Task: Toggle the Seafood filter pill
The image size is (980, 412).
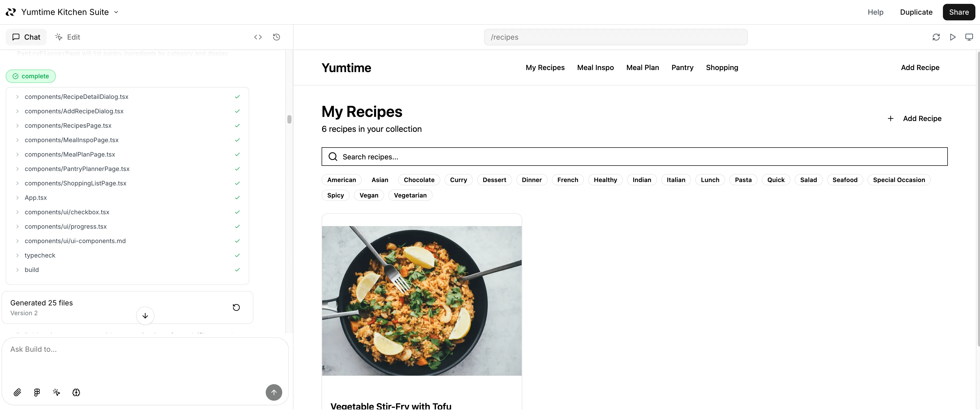Action: point(845,179)
